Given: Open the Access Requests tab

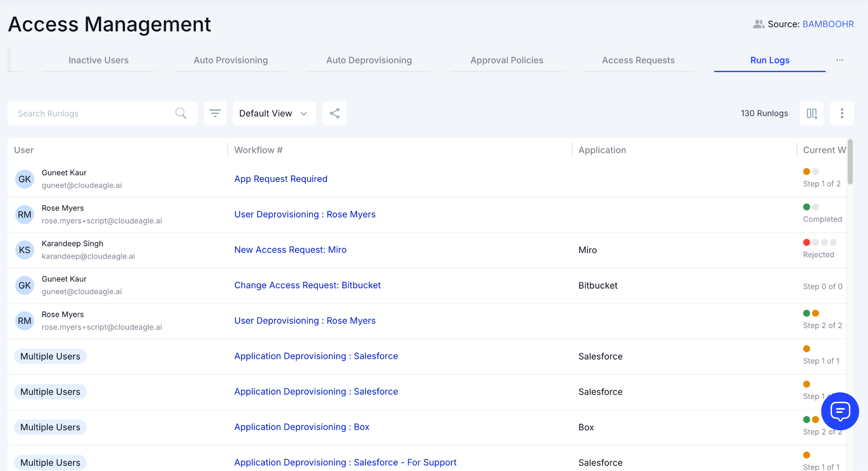Looking at the screenshot, I should pos(638,60).
